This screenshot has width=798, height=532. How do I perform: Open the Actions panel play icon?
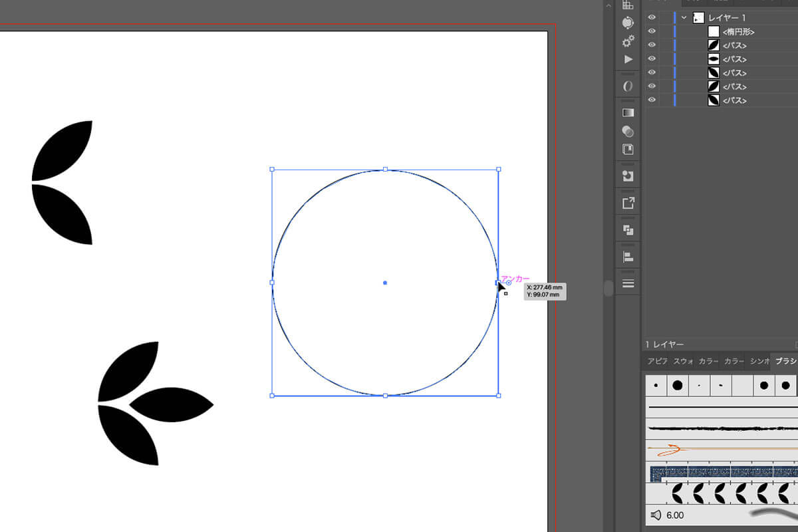[628, 59]
